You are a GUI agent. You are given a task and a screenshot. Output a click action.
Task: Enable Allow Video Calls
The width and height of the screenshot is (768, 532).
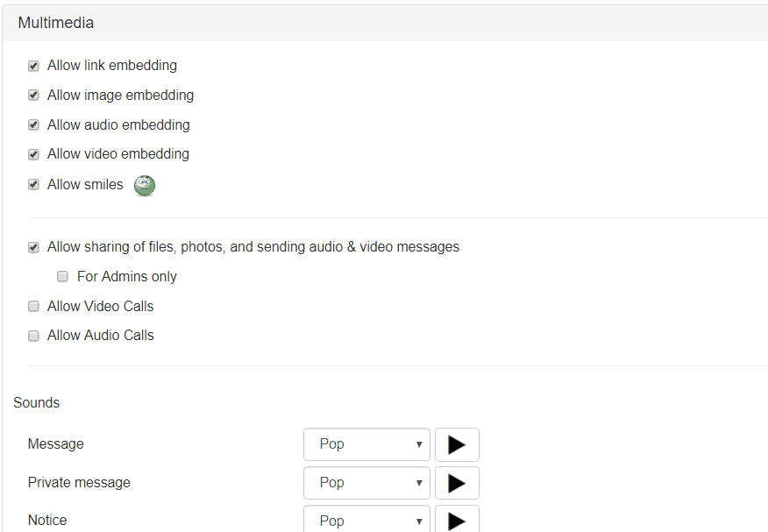pos(33,307)
